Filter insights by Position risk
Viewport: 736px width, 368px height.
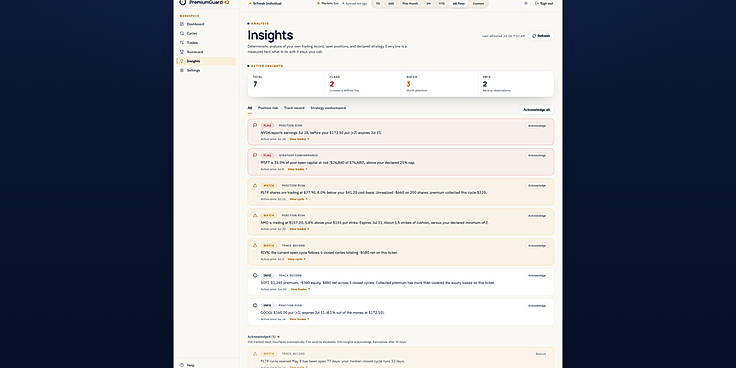(268, 108)
